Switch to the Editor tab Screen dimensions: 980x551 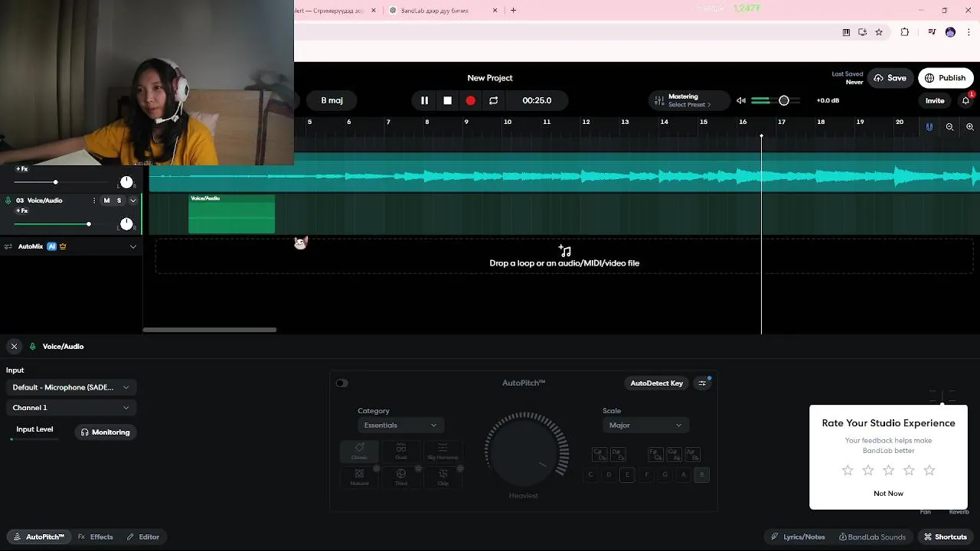[x=143, y=537]
